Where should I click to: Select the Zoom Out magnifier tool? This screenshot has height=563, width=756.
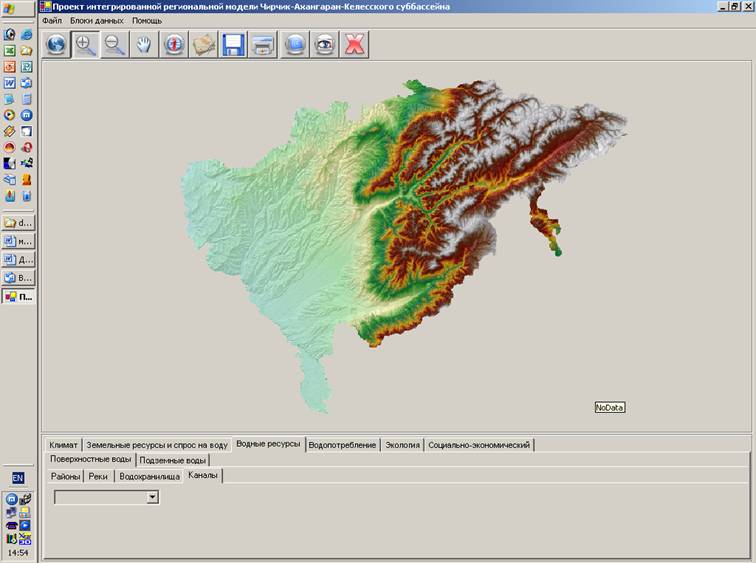(x=115, y=45)
